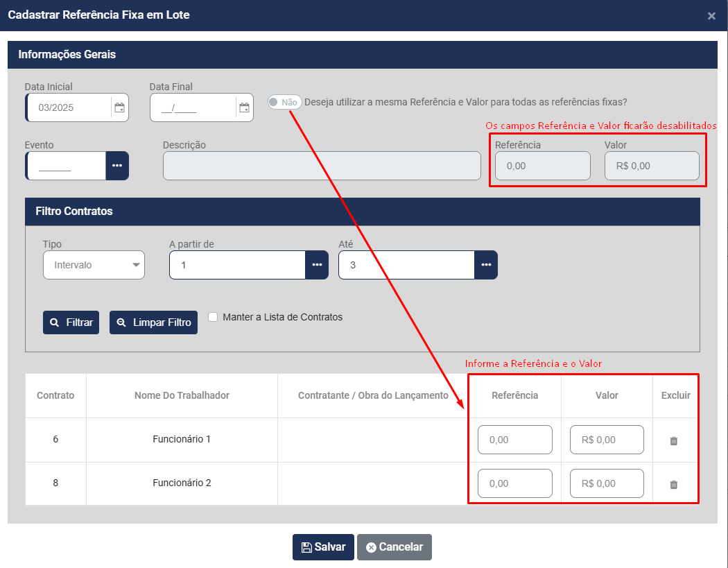This screenshot has height=568, width=728.
Task: Focus the Evento code field
Action: point(66,166)
